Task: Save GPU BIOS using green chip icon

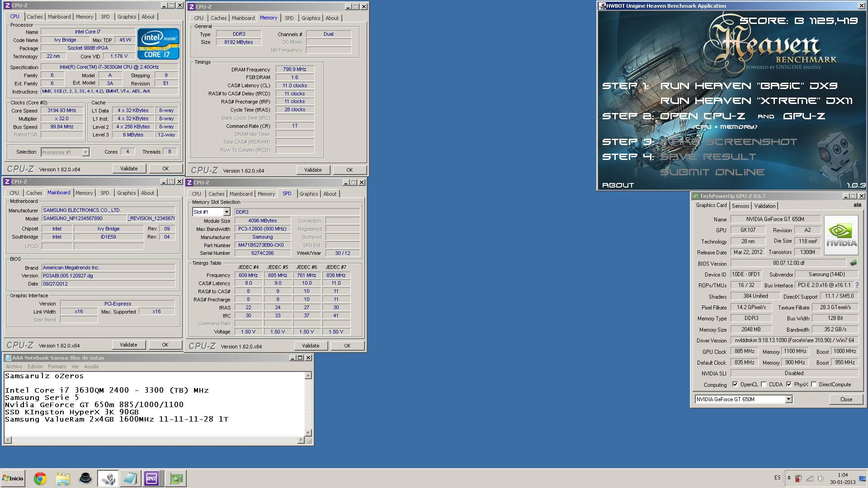Action: point(853,263)
